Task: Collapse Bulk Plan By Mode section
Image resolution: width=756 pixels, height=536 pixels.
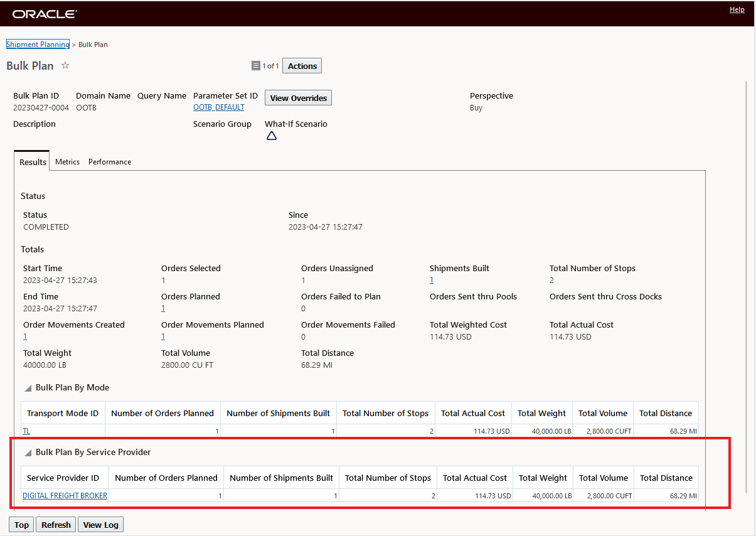Action: point(28,388)
